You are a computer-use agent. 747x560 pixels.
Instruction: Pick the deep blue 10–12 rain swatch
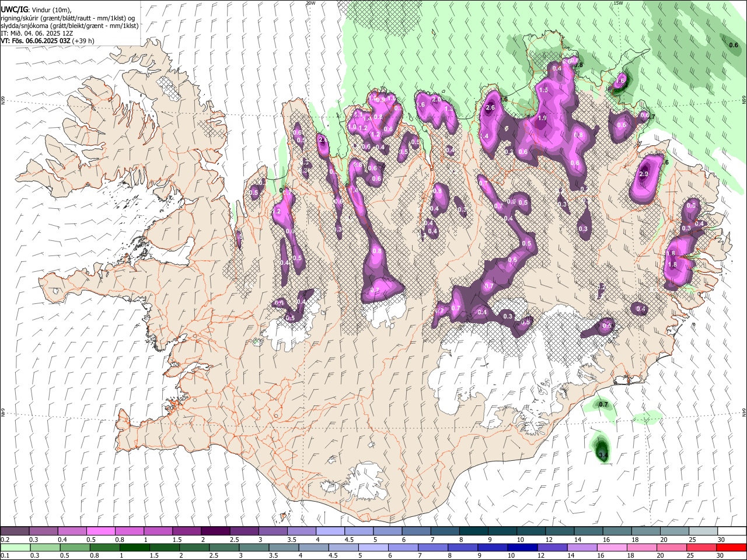click(521, 547)
